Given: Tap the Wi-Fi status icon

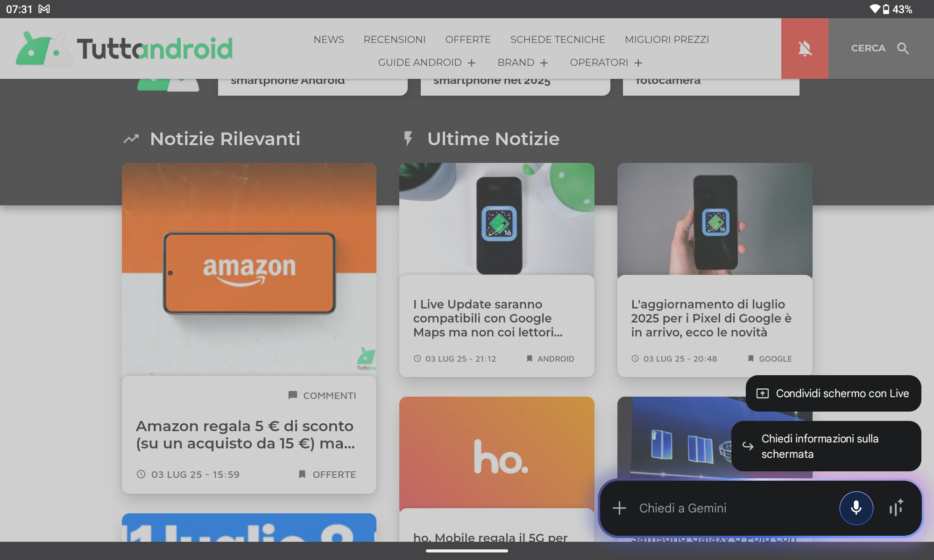Looking at the screenshot, I should click(875, 9).
